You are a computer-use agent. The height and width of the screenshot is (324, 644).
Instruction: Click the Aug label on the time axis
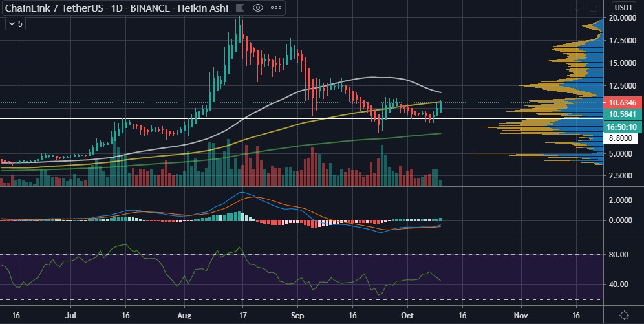184,316
